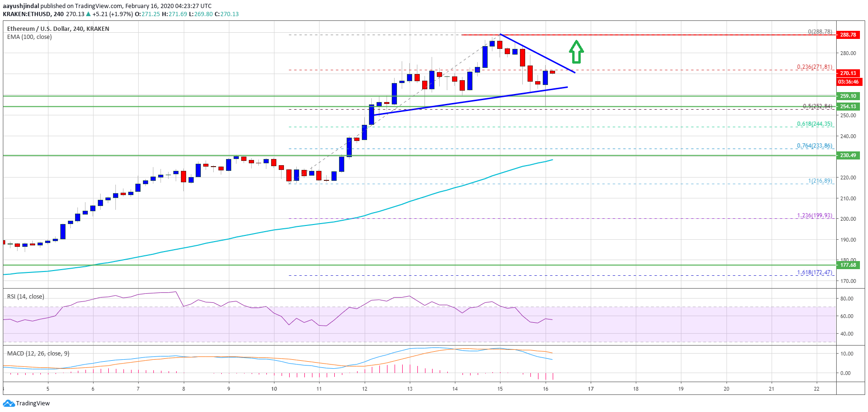868x412 pixels.
Task: Click date 16 on the time axis
Action: [x=546, y=389]
